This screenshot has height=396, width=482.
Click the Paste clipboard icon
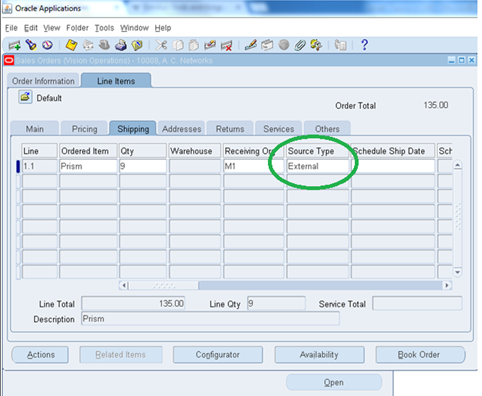point(194,45)
